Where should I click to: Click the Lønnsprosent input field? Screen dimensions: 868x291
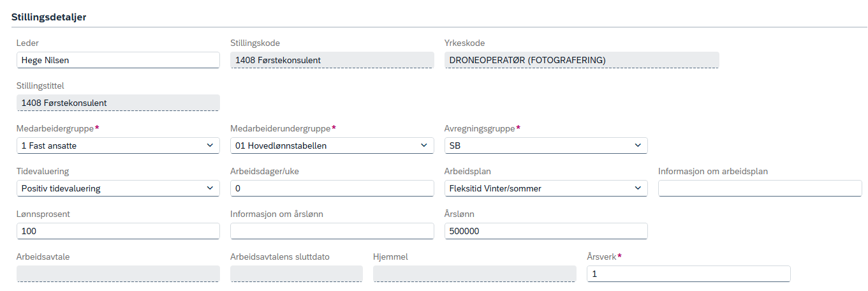(x=118, y=231)
